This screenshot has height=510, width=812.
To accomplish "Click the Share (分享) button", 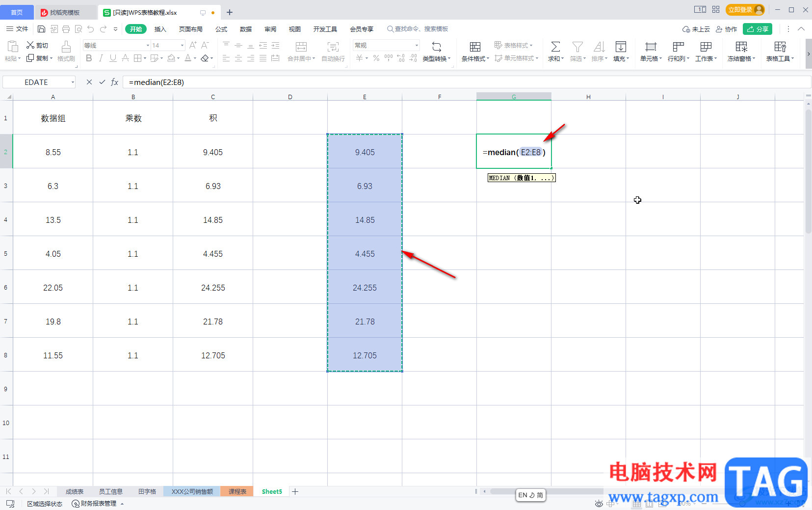I will click(x=758, y=29).
